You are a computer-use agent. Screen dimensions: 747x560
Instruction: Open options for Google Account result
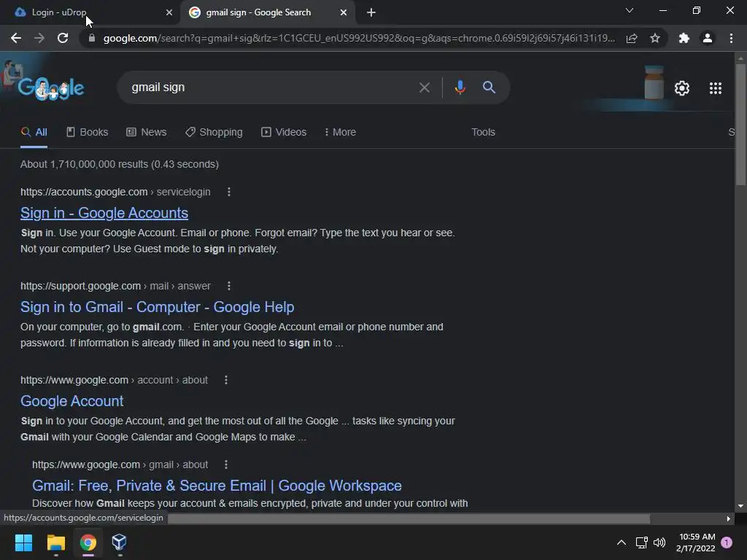click(x=226, y=380)
